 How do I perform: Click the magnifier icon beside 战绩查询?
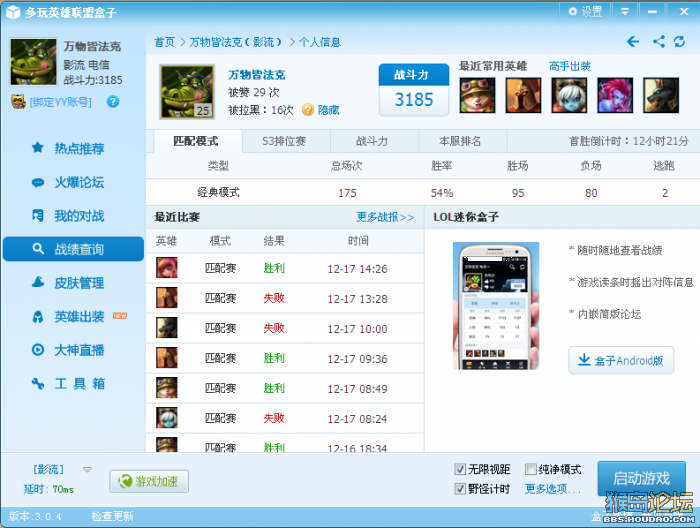(x=38, y=249)
